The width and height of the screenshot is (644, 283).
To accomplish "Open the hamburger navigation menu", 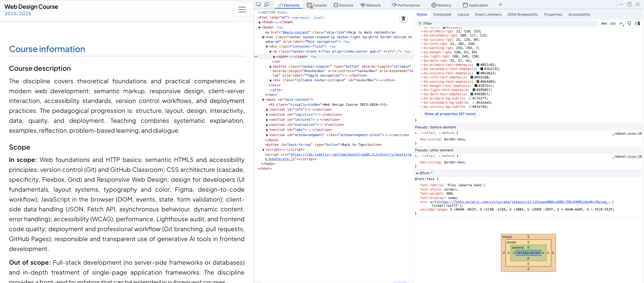I will click(x=242, y=10).
